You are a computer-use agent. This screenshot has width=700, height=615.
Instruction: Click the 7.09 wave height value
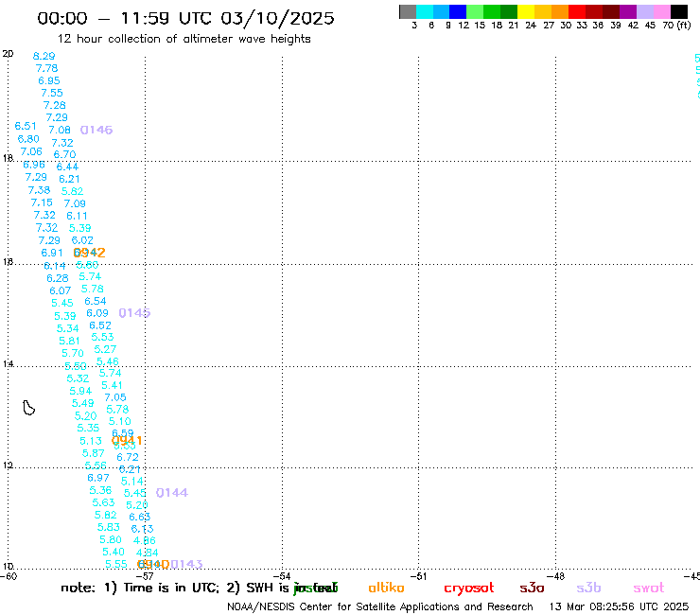coord(75,203)
